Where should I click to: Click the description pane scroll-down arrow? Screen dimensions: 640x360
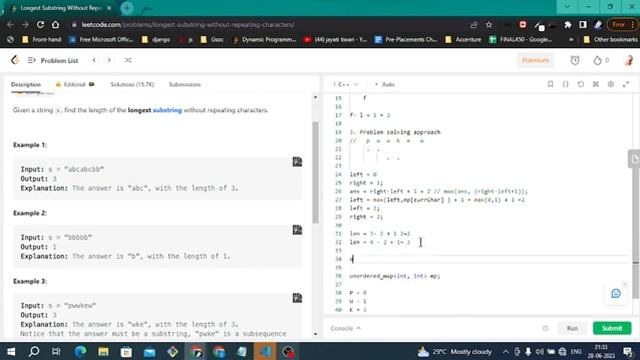(x=316, y=334)
